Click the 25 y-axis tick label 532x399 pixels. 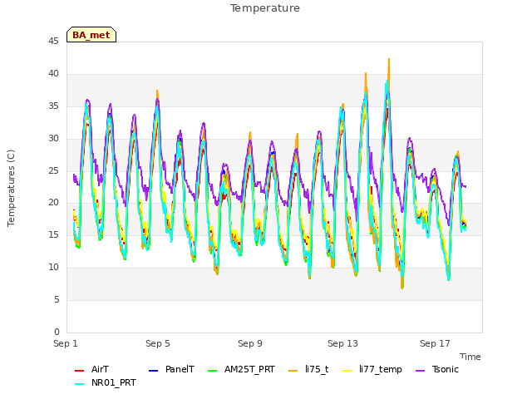[x=53, y=170]
